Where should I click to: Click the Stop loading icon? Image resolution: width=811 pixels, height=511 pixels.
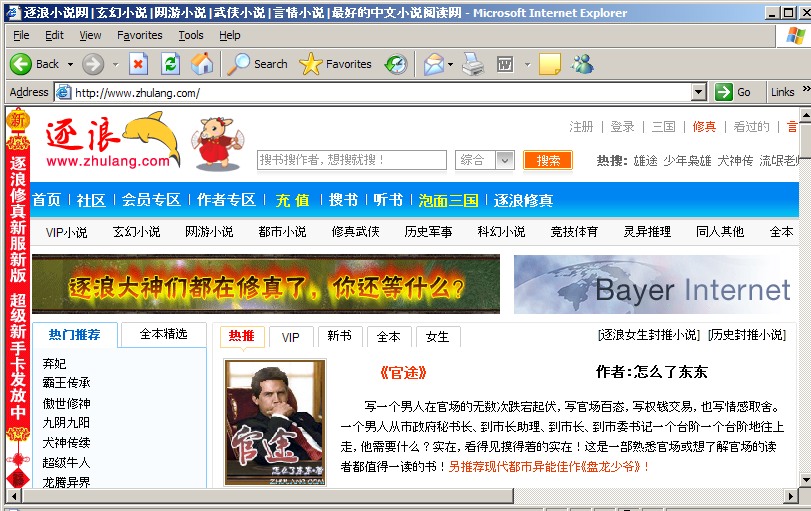point(138,64)
